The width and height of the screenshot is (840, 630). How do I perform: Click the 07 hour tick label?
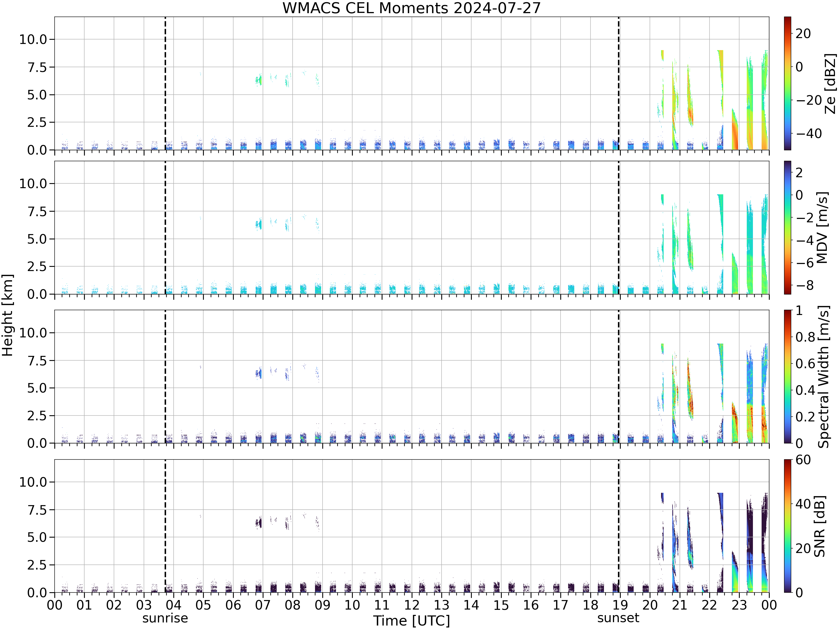(x=263, y=605)
